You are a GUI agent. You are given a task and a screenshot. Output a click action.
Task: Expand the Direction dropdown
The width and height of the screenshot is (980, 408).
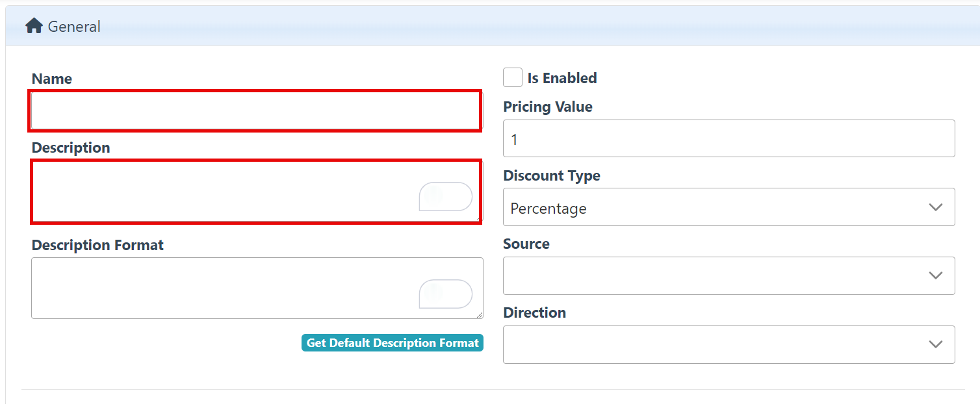click(715, 344)
